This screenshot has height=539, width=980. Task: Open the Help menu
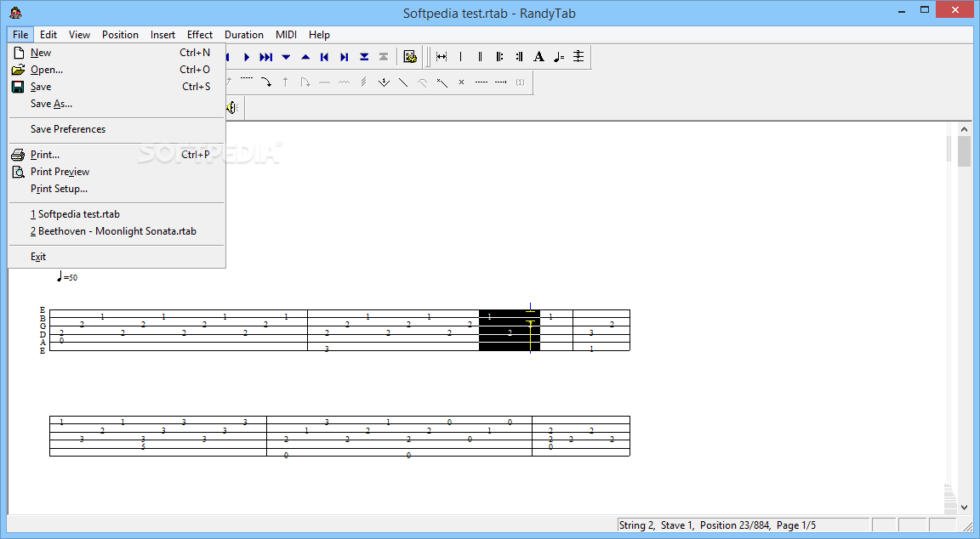(319, 34)
